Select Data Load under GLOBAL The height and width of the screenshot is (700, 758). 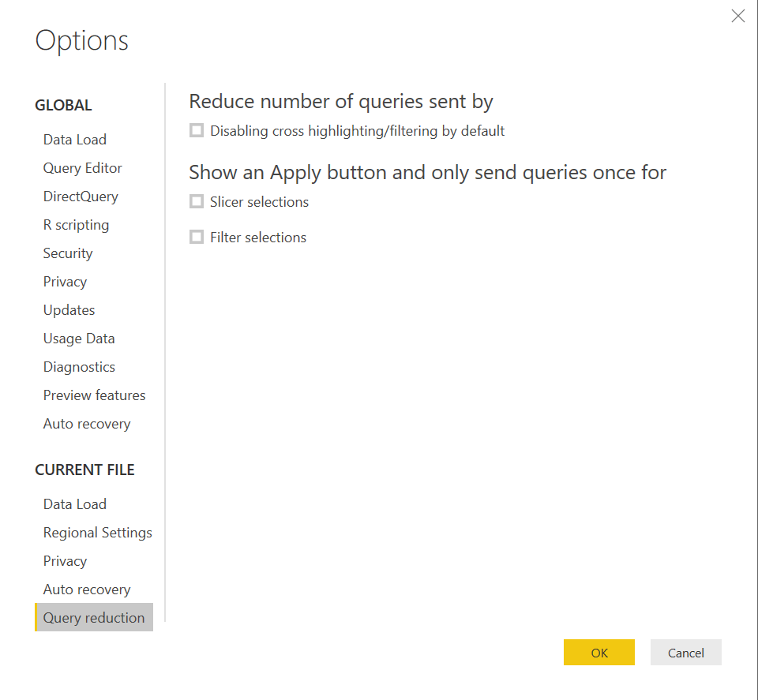pyautogui.click(x=74, y=139)
